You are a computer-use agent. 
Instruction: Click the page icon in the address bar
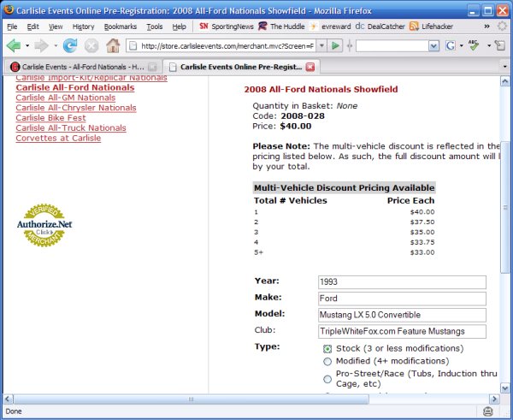tap(133, 46)
